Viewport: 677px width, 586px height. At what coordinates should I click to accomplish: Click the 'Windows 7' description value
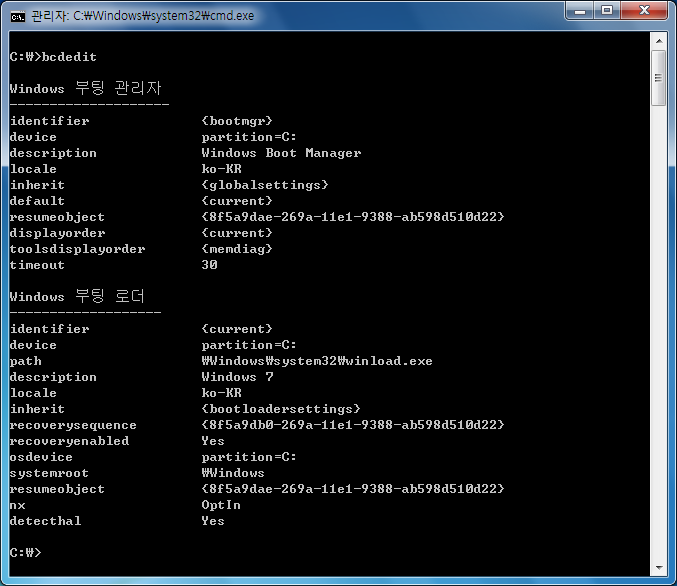pyautogui.click(x=237, y=377)
